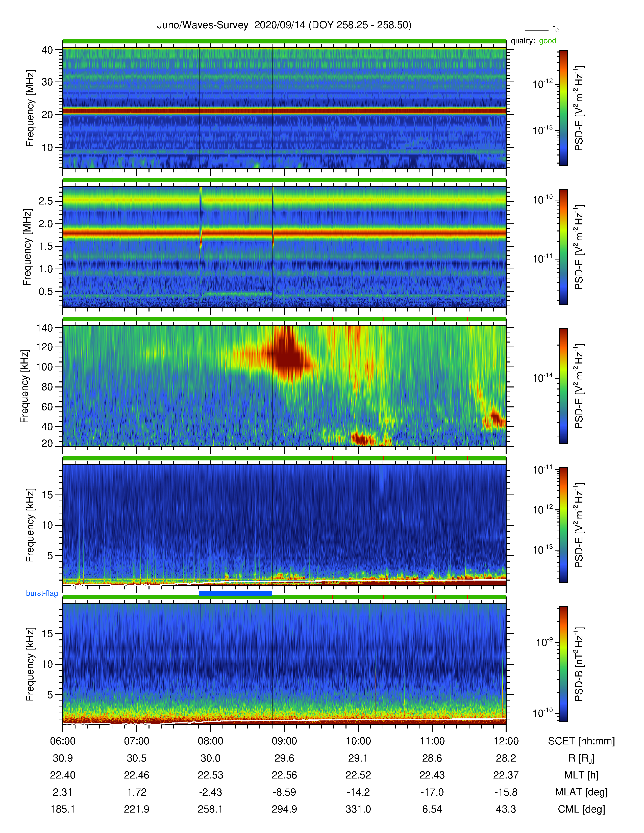Image resolution: width=644 pixels, height=833 pixels.
Task: Click the PSD-B color bar in bottom panel
Action: coord(563,664)
